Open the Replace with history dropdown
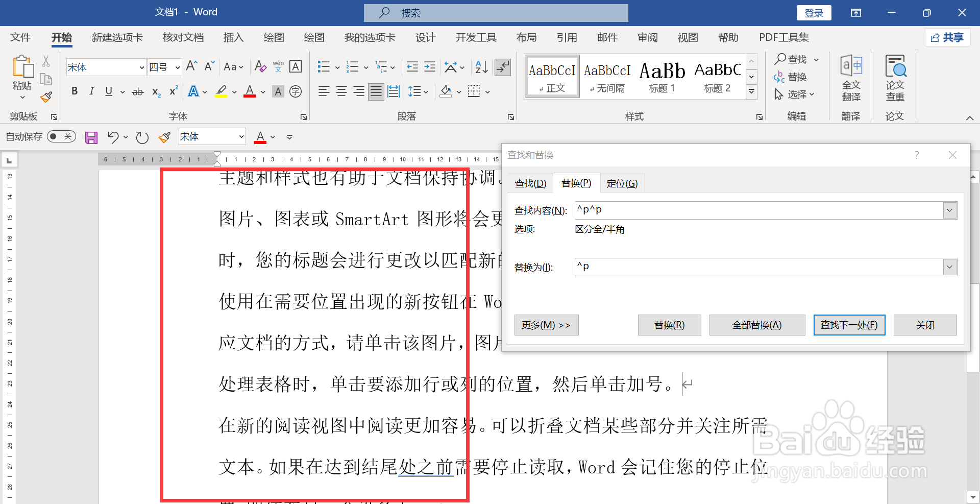 [x=949, y=267]
